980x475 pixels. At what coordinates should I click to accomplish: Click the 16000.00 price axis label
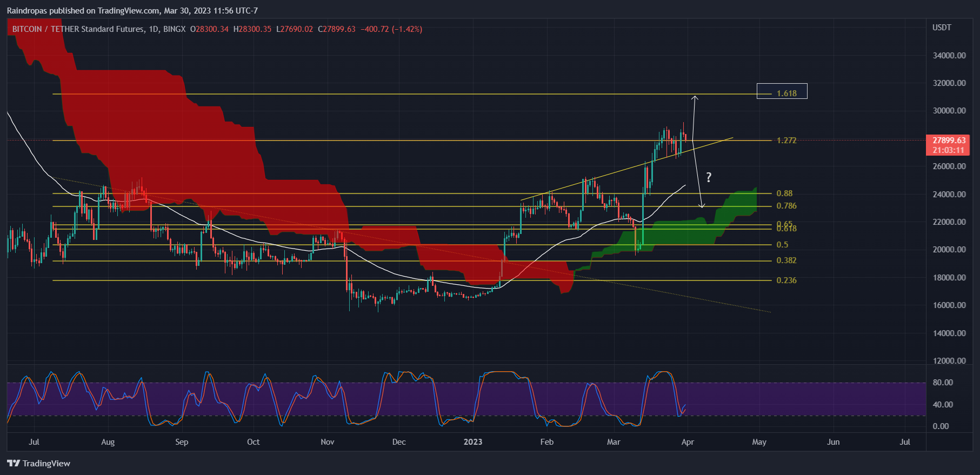[x=949, y=305]
